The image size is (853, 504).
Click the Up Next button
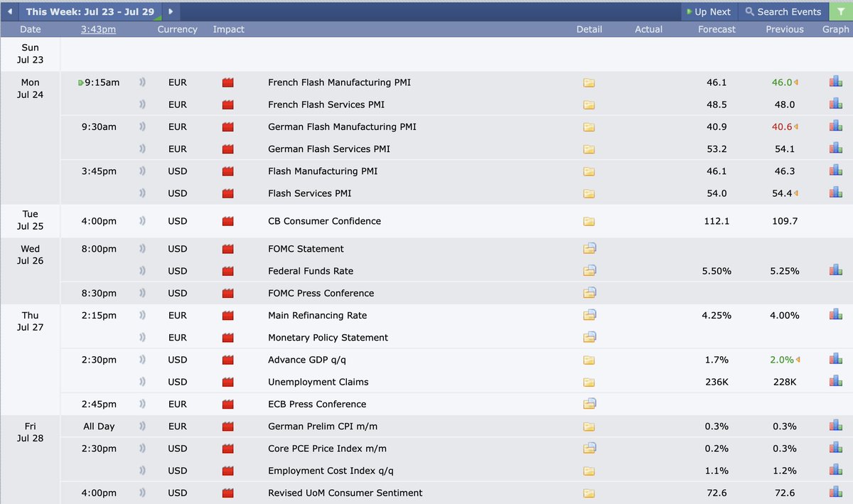pyautogui.click(x=709, y=11)
